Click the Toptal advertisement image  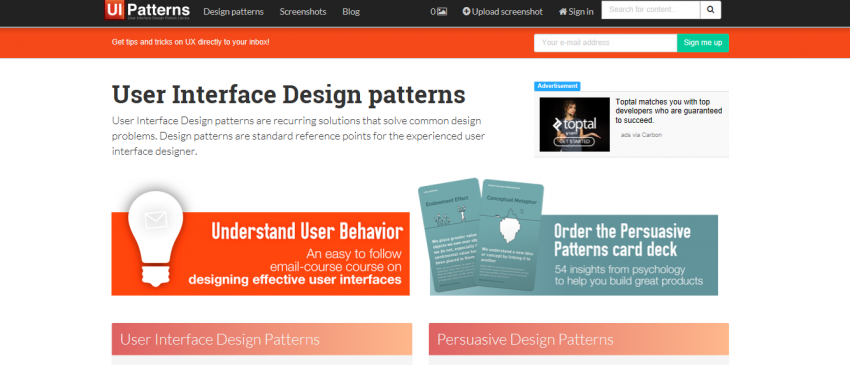pos(575,124)
